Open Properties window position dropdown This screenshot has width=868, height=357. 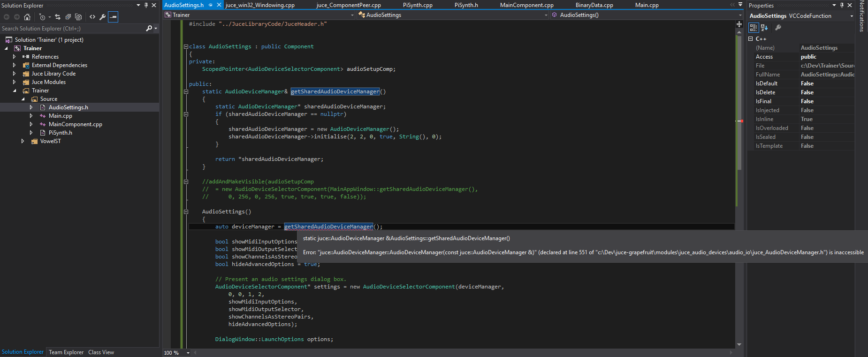pos(834,5)
